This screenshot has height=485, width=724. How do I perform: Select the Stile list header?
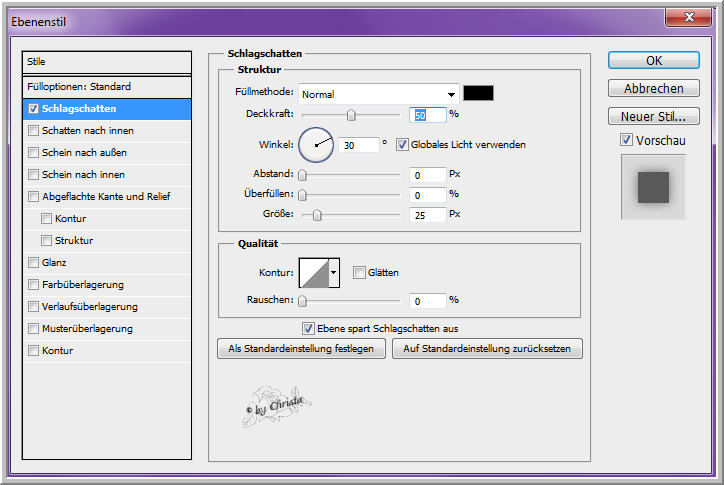coord(107,62)
